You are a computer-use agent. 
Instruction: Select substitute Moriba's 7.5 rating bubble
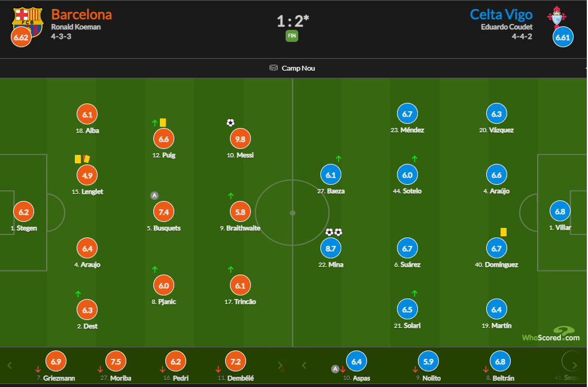[x=116, y=361]
